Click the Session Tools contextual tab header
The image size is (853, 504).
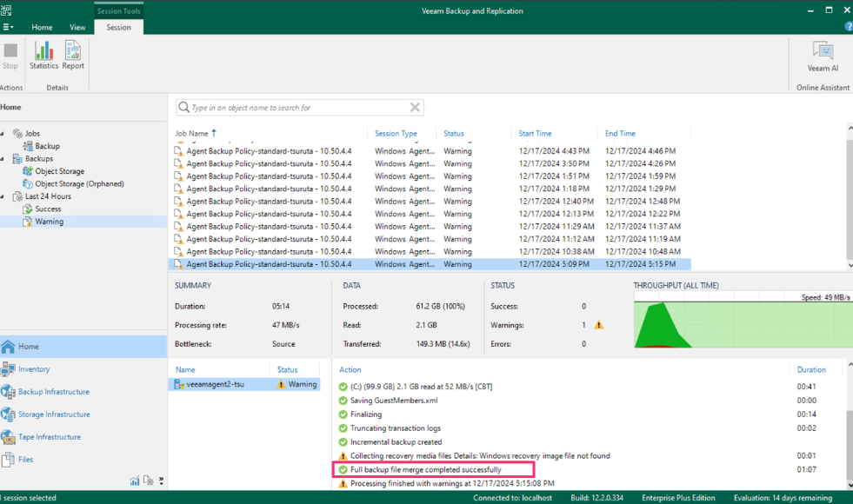(x=118, y=11)
